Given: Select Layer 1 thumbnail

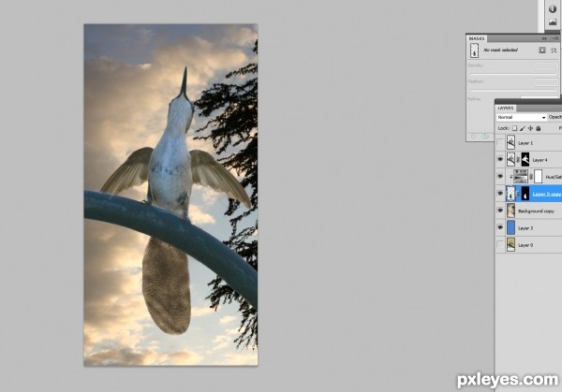Looking at the screenshot, I should pyautogui.click(x=510, y=142).
